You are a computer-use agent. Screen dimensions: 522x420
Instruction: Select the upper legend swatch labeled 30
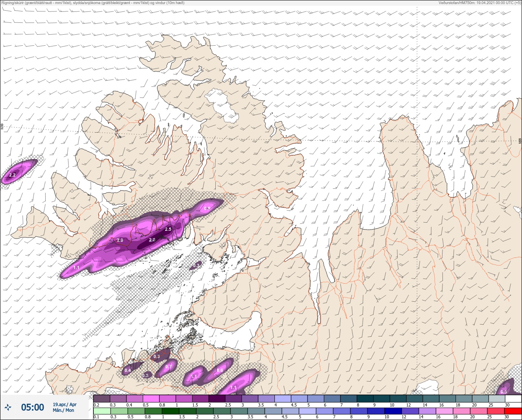(513, 398)
